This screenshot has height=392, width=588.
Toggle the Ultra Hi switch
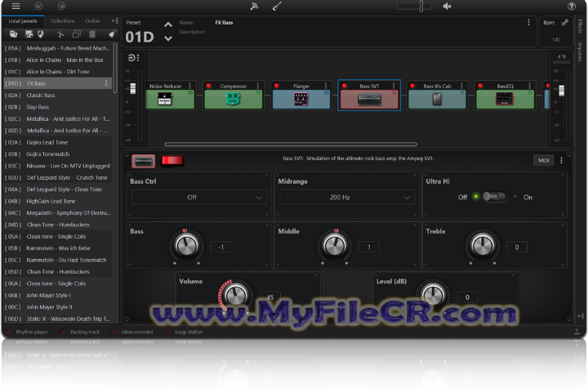coord(493,197)
